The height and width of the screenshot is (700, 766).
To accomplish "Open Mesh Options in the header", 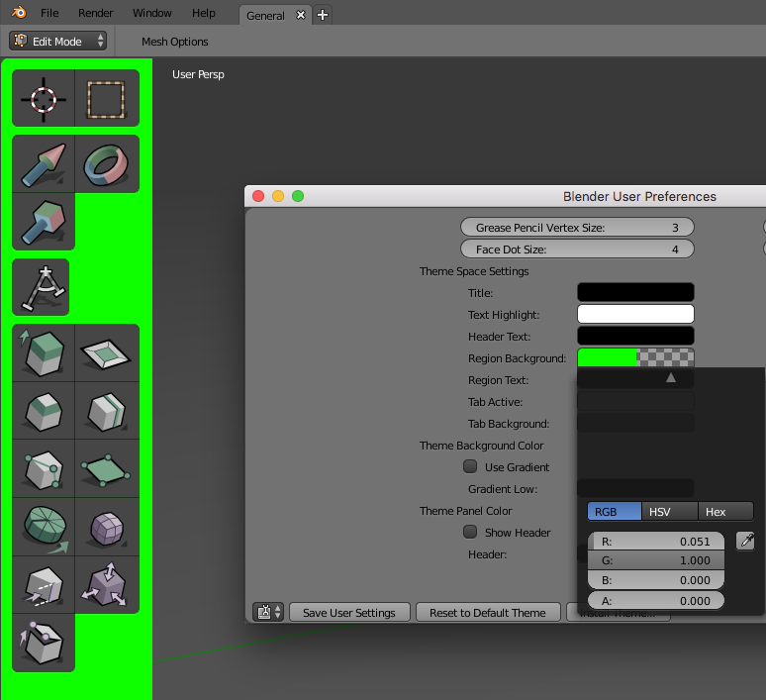I will tap(175, 42).
